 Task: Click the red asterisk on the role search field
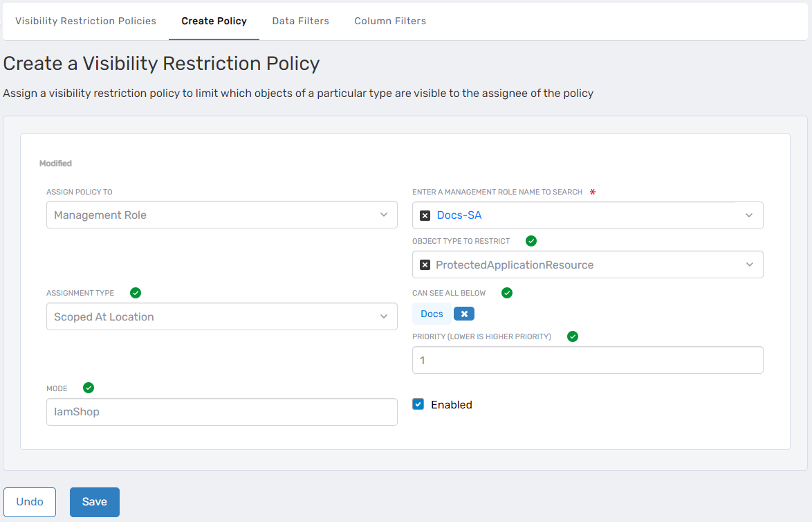(x=593, y=192)
